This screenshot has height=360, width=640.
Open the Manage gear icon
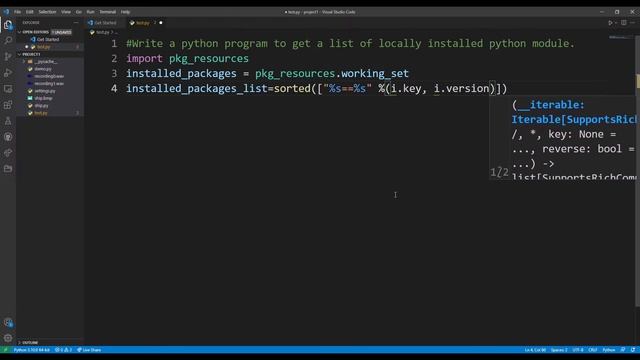point(8,338)
